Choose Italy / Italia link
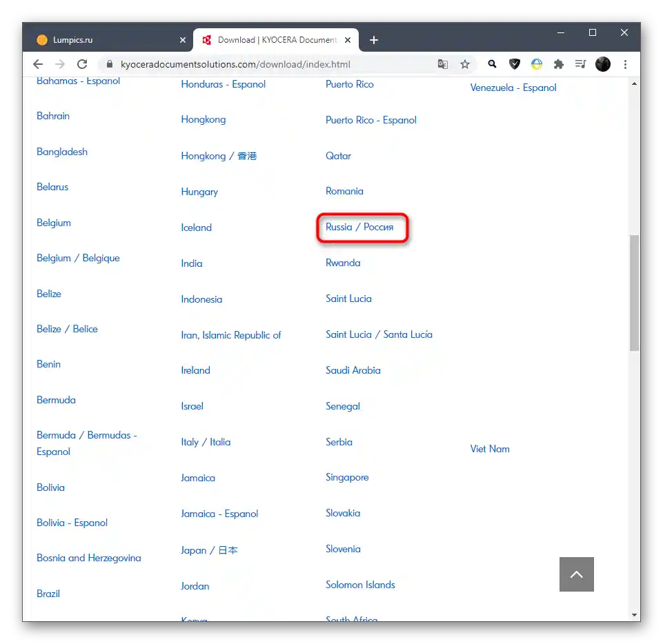663x644 pixels. [x=206, y=442]
